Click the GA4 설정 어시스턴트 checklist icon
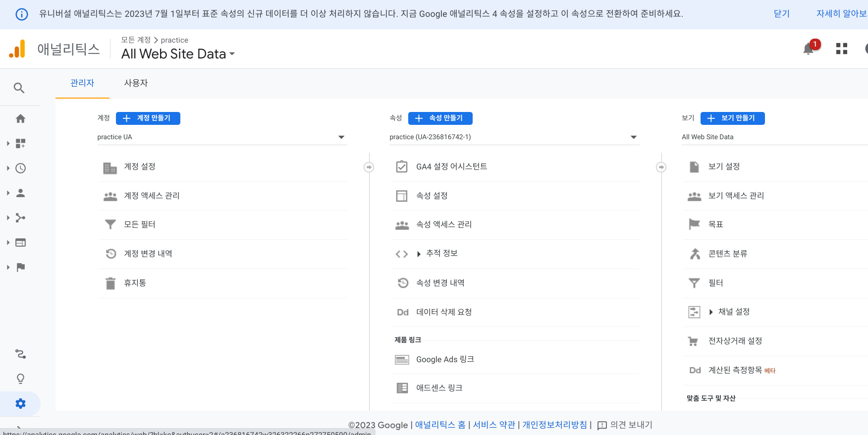This screenshot has width=868, height=435. pyautogui.click(x=402, y=166)
